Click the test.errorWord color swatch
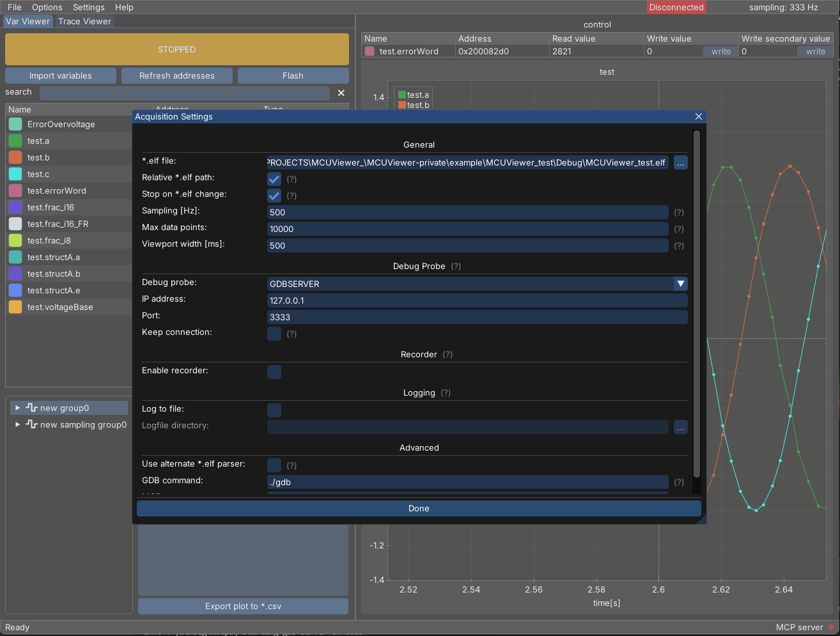Image resolution: width=840 pixels, height=636 pixels. 369,51
